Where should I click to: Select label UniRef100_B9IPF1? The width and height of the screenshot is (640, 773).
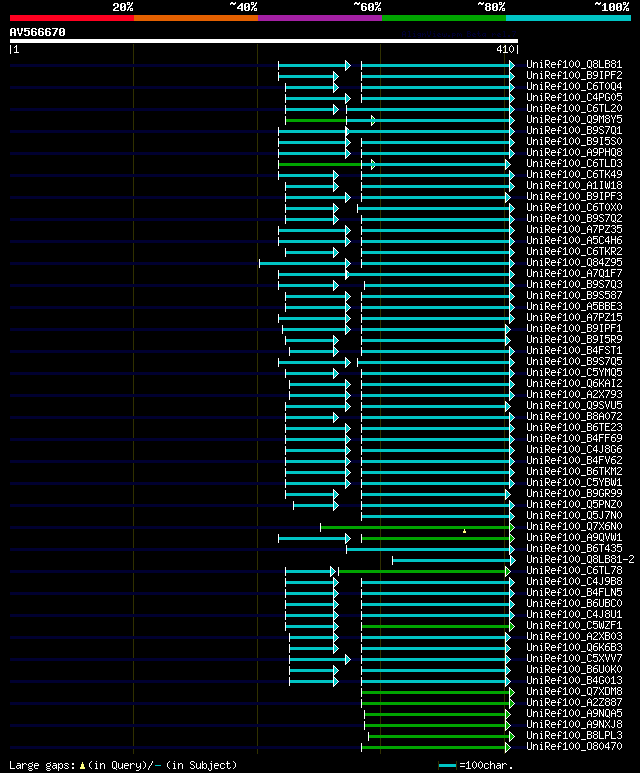[x=574, y=328]
